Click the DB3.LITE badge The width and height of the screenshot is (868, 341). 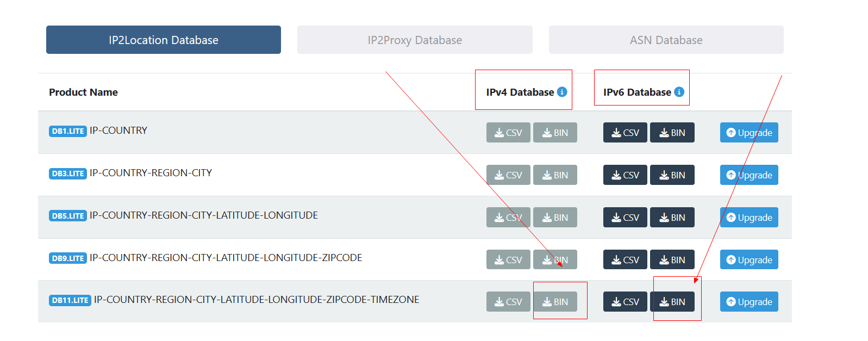click(68, 173)
